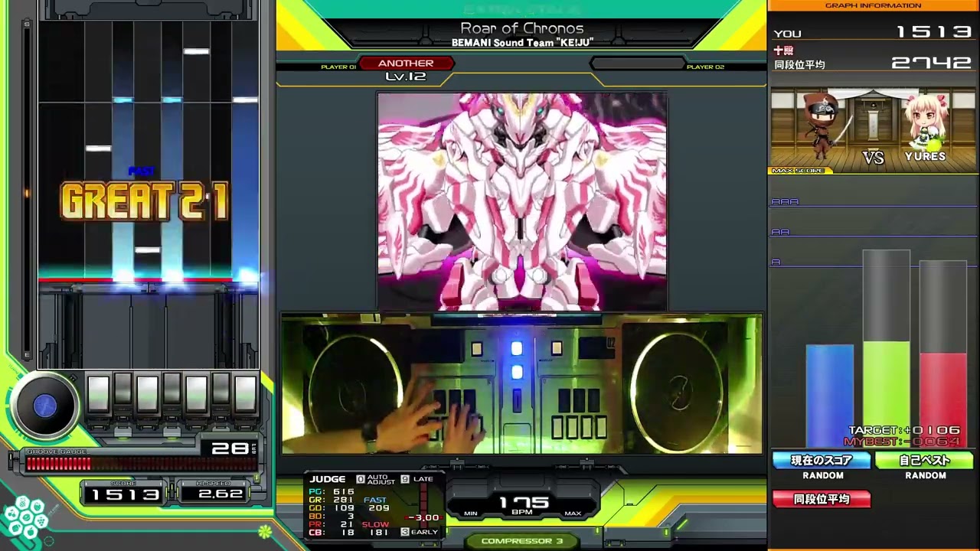Screen dimensions: 980x551
Task: Click the green 自己ベスト legend button
Action: coord(924,461)
